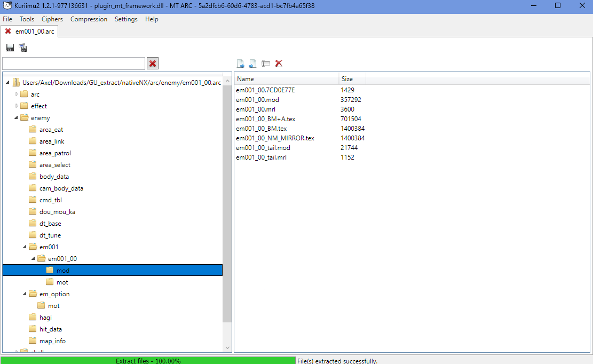
Task: Click the archive search input field
Action: (x=74, y=64)
